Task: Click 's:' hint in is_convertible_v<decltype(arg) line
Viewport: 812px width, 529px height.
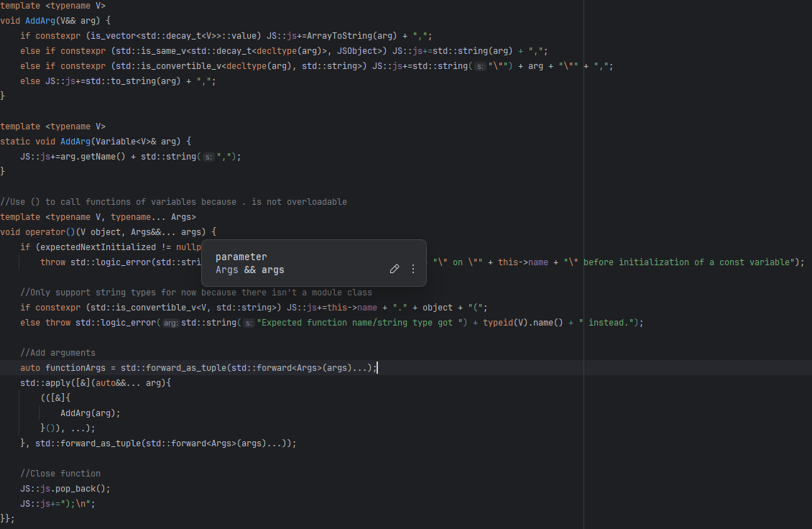Action: [479, 66]
